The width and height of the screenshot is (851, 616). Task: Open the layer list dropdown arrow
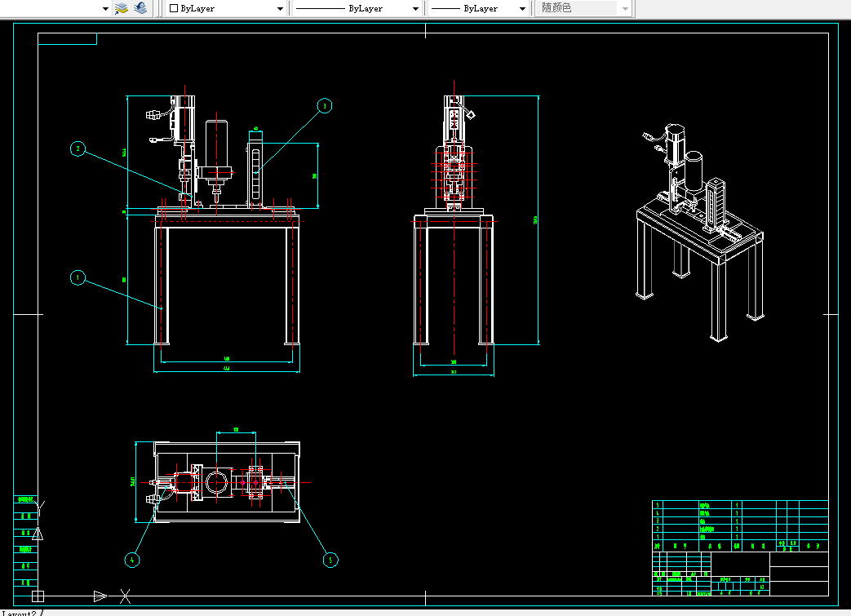pyautogui.click(x=105, y=9)
